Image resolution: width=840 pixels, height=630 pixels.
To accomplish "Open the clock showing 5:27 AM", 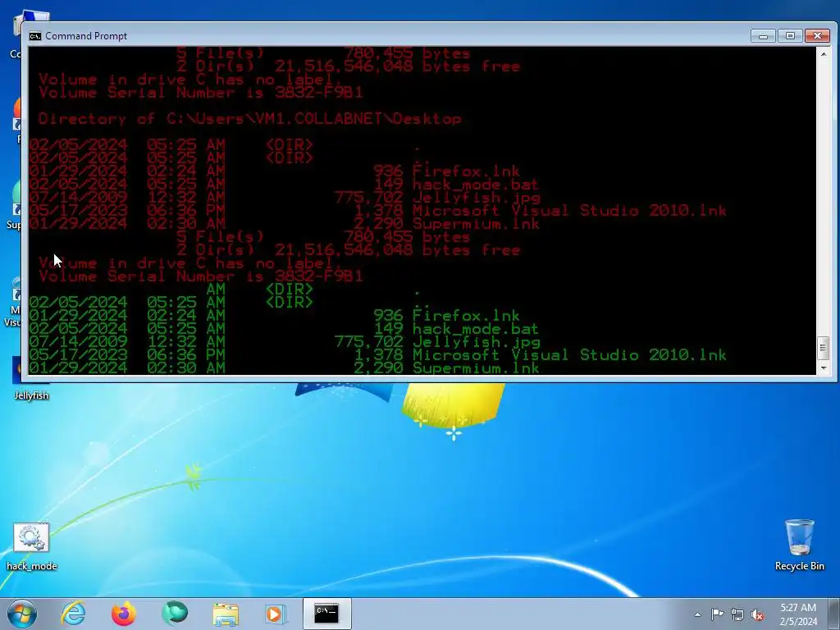I will (x=798, y=614).
